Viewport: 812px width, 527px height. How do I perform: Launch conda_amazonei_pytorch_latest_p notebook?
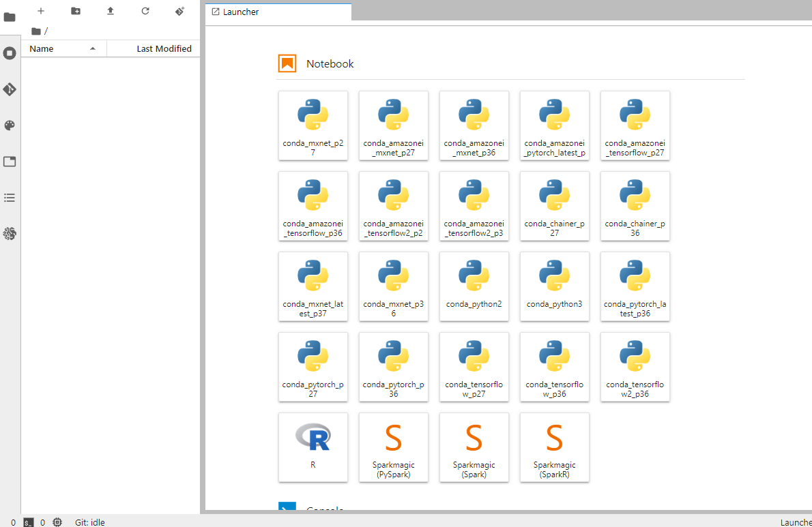point(555,125)
